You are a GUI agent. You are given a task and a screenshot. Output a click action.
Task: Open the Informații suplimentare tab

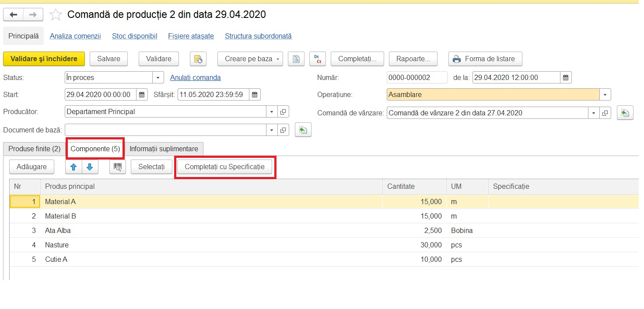point(164,149)
